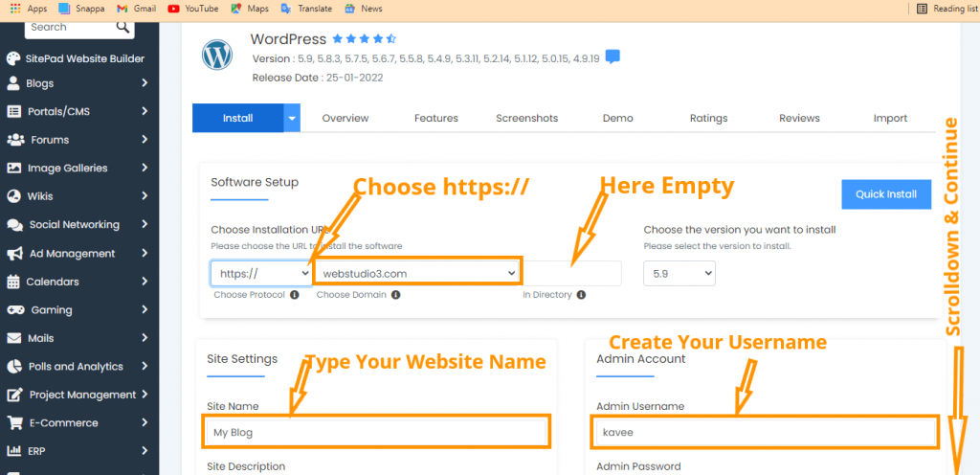Switch to the Reviews tab

pyautogui.click(x=799, y=118)
